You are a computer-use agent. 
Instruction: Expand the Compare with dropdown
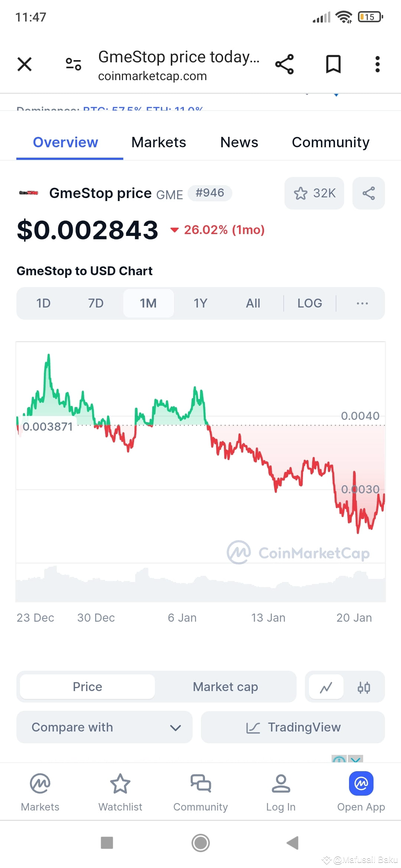point(104,727)
